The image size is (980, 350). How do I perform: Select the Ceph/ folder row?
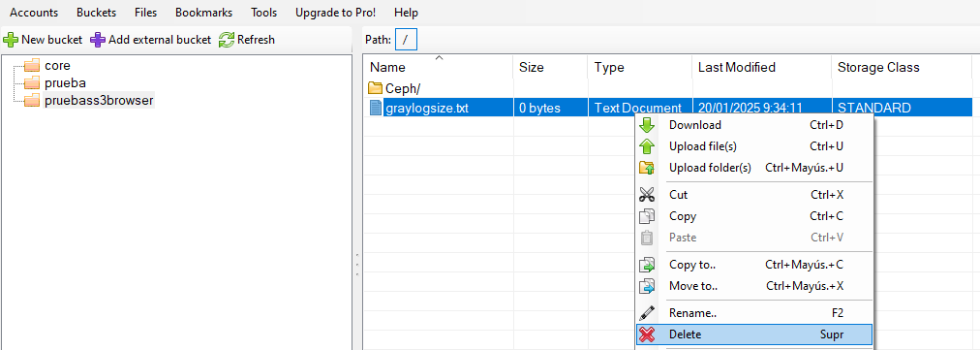coord(667,88)
